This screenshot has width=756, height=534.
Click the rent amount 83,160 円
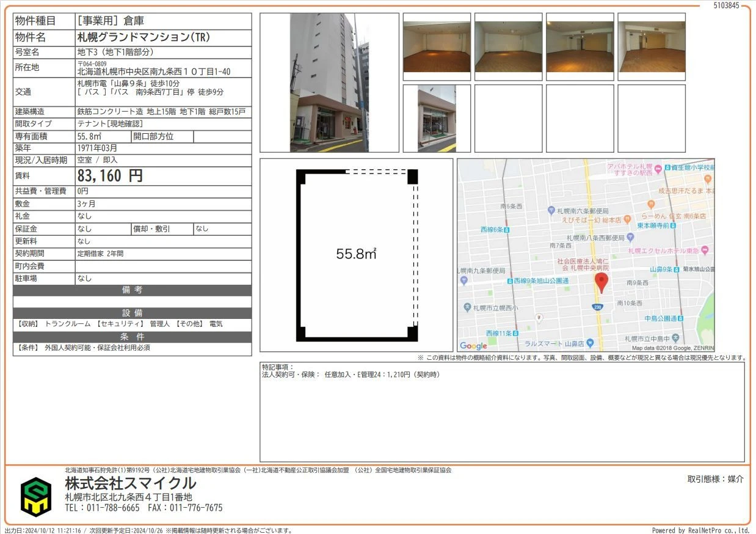click(110, 176)
